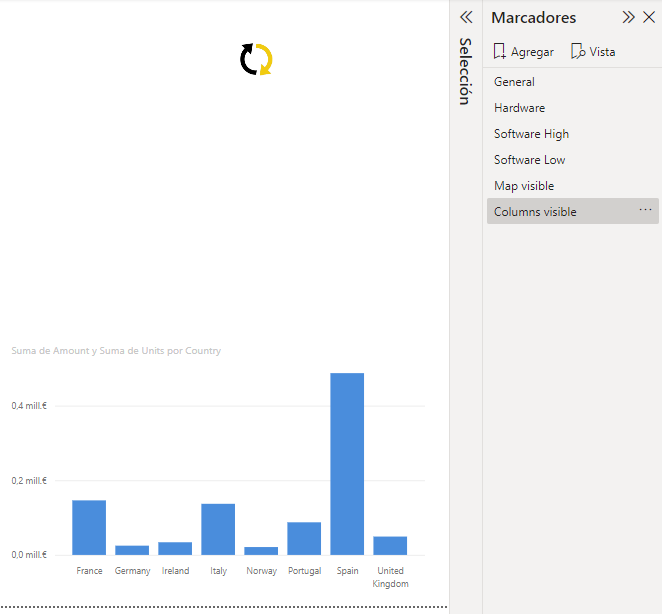Viewport: 662px width, 614px height.
Task: Expand the Selección pane chevron
Action: coord(465,17)
